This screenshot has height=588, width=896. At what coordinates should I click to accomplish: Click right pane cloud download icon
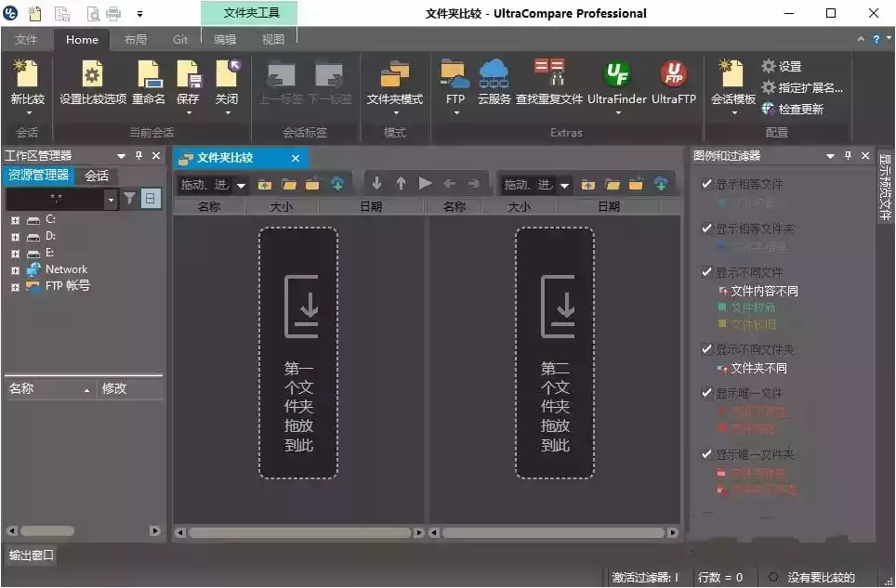pos(661,184)
